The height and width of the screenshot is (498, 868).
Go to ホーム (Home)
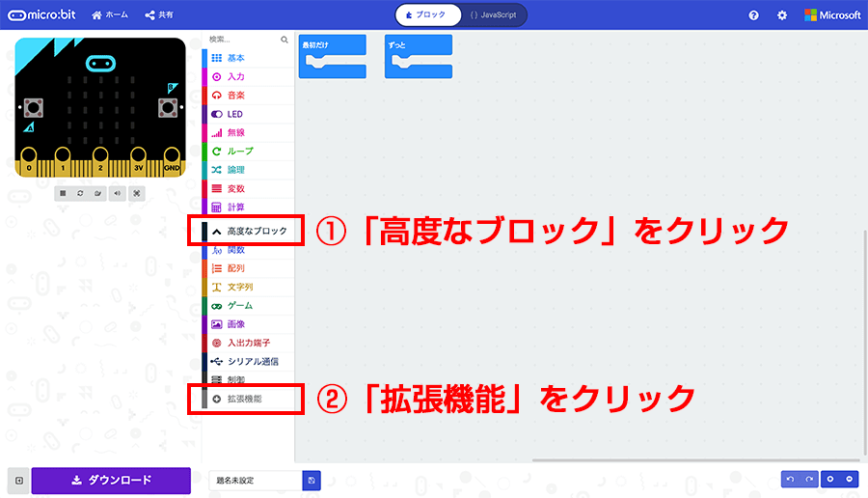tap(110, 14)
